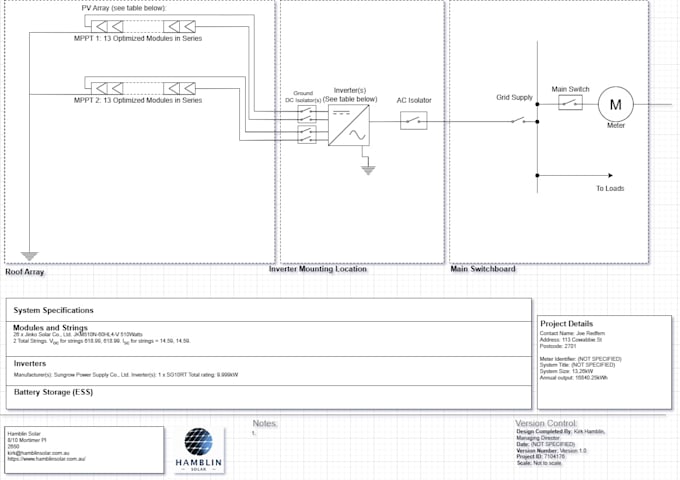Click the To Loads arrow
This screenshot has width=680, height=480.
click(575, 175)
